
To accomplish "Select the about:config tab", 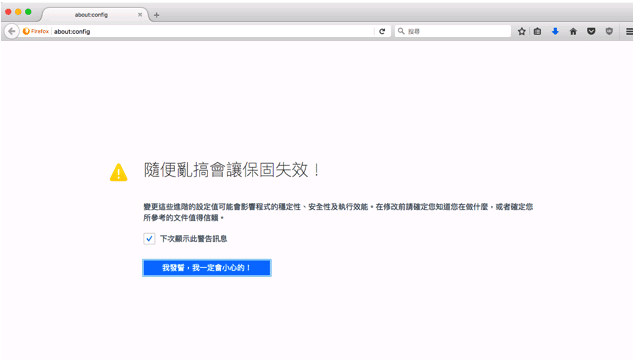I will pyautogui.click(x=91, y=15).
